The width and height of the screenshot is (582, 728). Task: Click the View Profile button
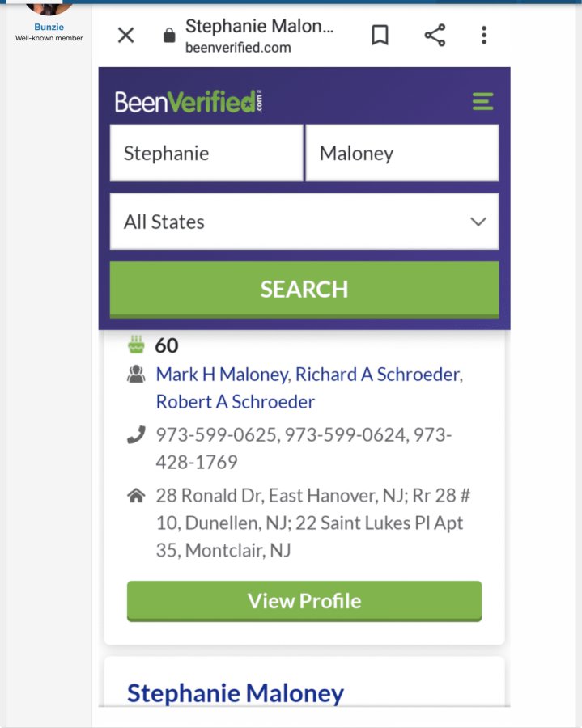point(304,601)
